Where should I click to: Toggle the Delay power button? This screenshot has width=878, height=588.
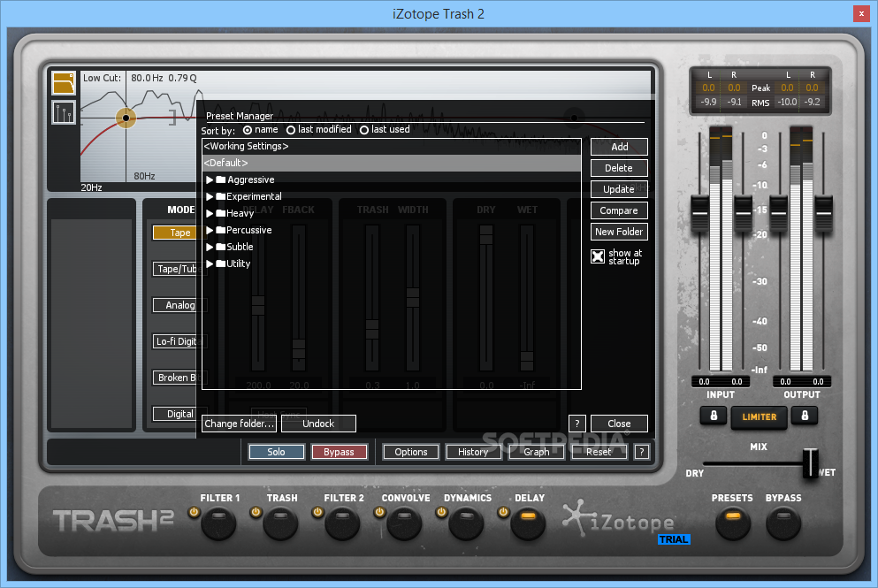503,512
